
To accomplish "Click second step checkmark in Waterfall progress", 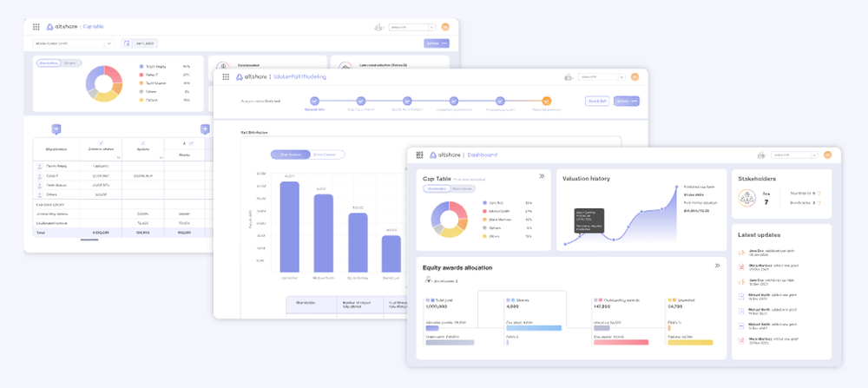I will tap(361, 101).
